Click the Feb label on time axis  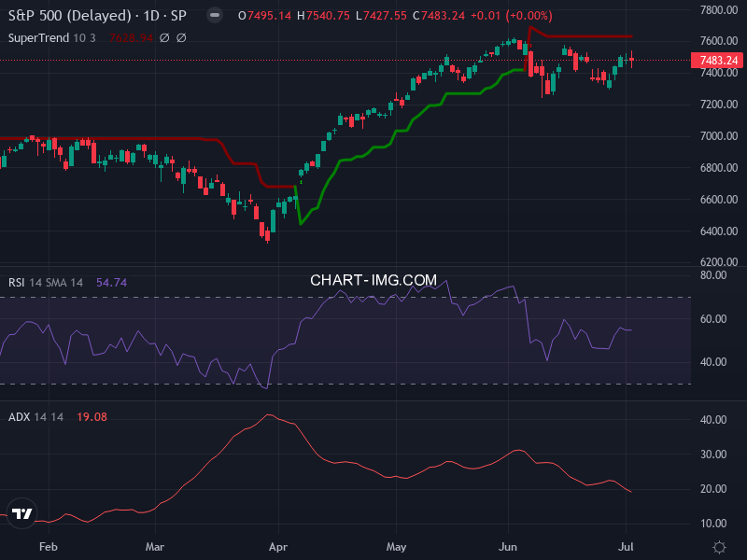pos(49,547)
